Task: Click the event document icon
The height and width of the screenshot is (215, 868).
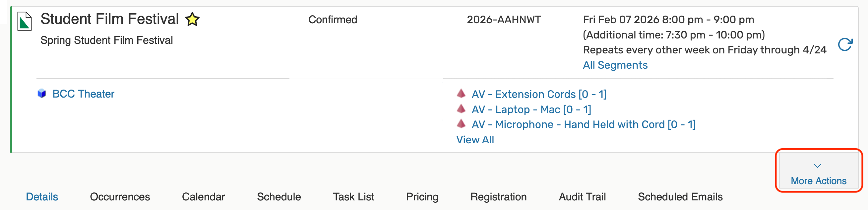Action: (x=24, y=21)
